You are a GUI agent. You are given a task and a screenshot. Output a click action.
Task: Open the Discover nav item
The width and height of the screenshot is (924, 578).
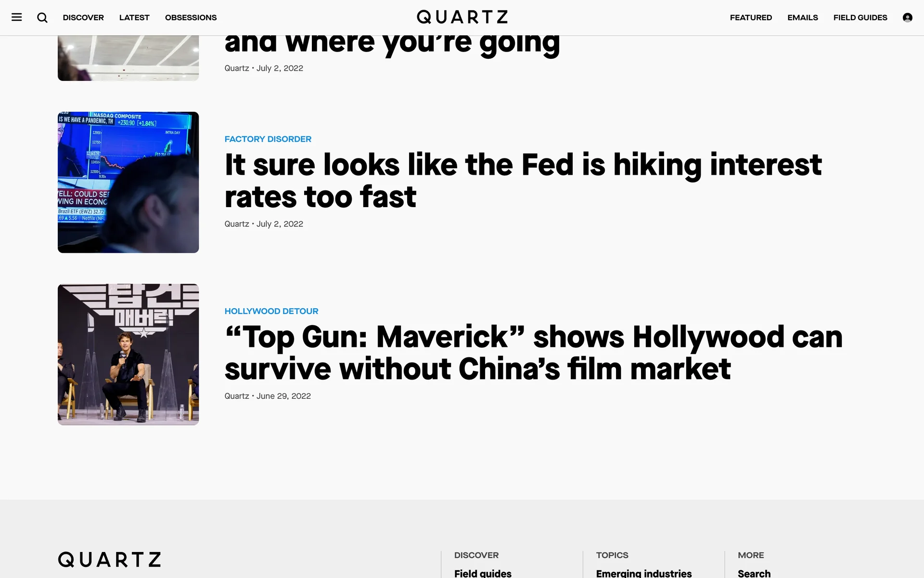tap(83, 17)
